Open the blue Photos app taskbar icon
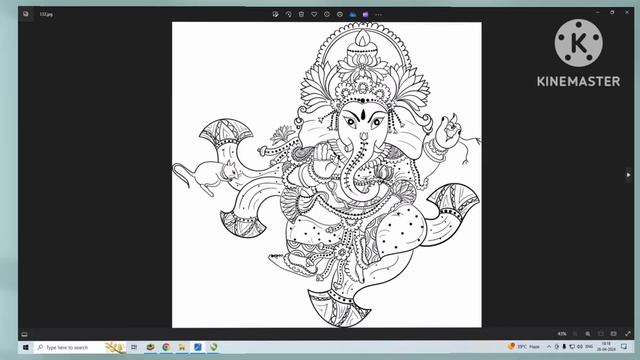640x360 pixels. point(198,347)
